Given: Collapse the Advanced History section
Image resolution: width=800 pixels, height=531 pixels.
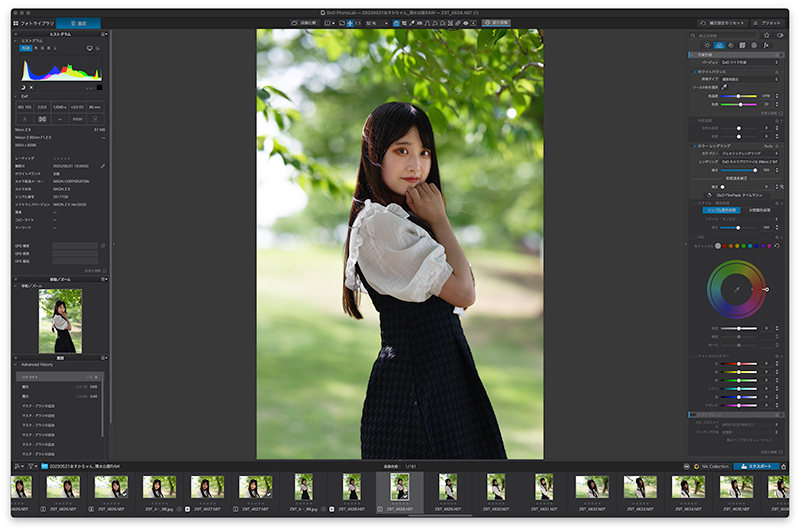Looking at the screenshot, I should (16, 365).
